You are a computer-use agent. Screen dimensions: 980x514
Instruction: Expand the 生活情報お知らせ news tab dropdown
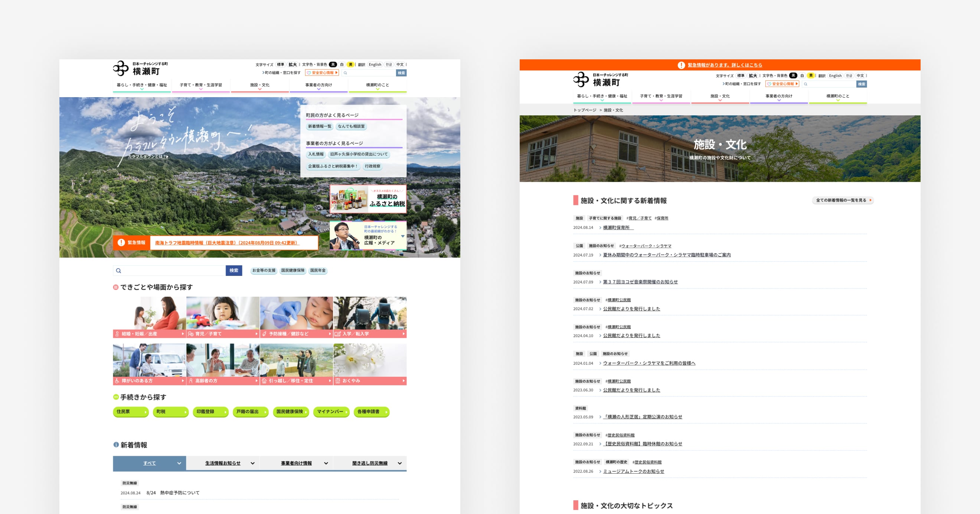pyautogui.click(x=252, y=463)
